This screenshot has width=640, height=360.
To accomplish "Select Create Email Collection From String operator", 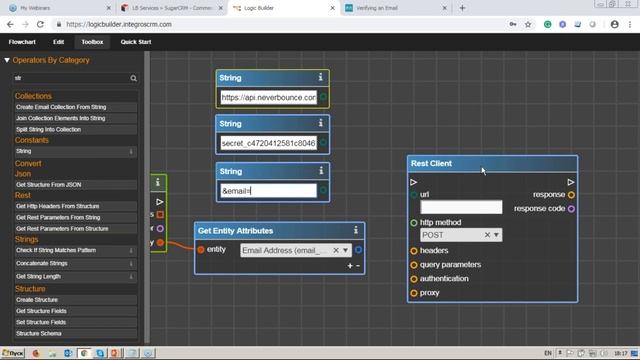I will coord(76,107).
